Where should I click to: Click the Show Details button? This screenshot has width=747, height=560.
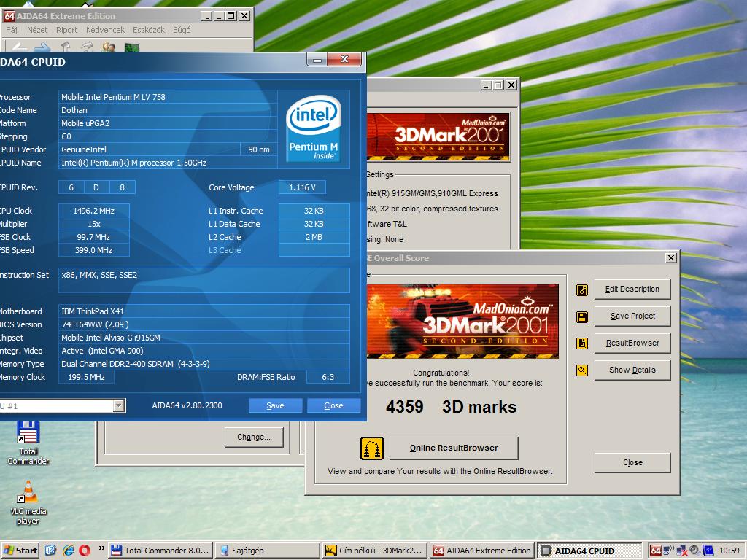pyautogui.click(x=632, y=370)
